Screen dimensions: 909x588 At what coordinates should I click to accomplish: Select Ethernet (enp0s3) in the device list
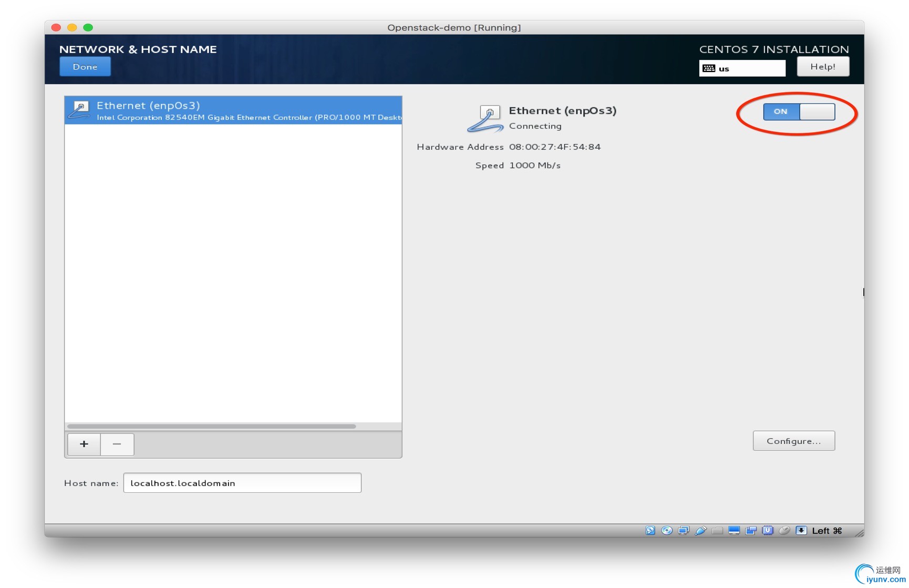coord(233,110)
